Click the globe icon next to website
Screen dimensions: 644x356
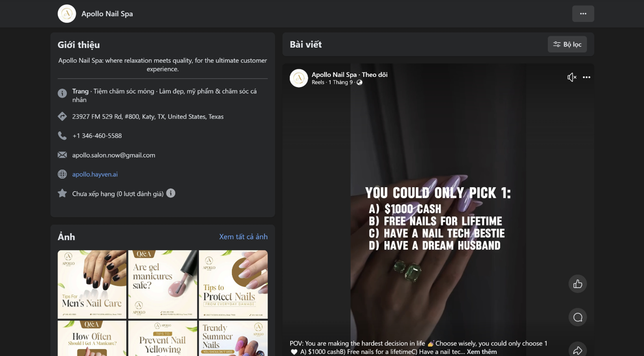coord(62,174)
